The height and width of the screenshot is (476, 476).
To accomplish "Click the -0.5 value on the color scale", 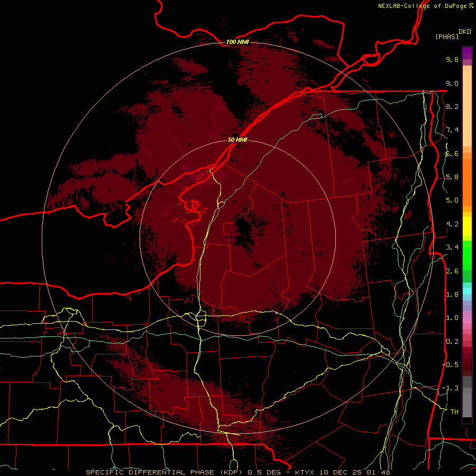I will (450, 365).
